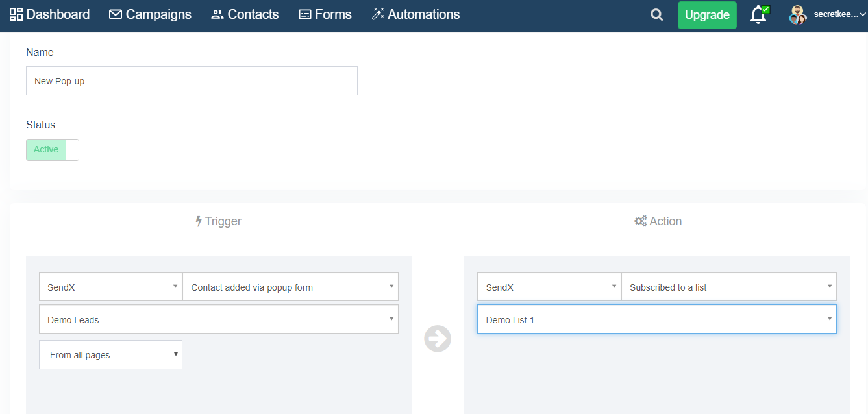This screenshot has height=414, width=868.
Task: Open the Contact added via popup form dropdown
Action: 290,287
